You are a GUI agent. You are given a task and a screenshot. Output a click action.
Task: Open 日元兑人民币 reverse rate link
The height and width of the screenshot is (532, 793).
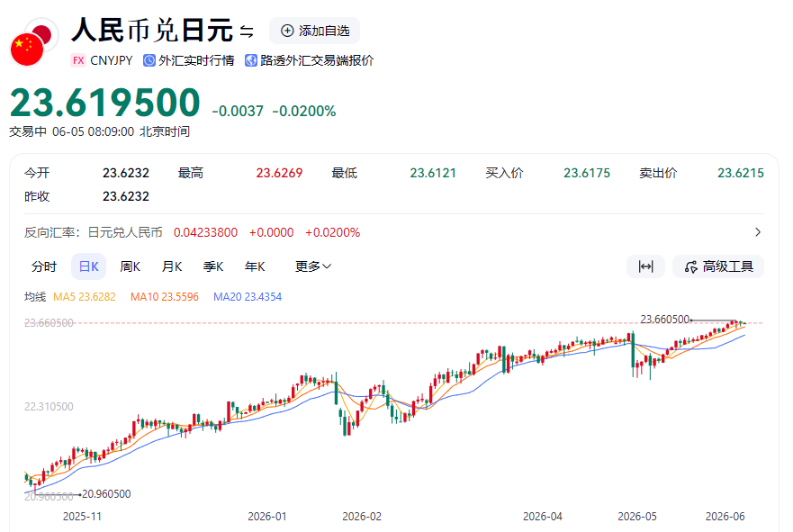(125, 232)
